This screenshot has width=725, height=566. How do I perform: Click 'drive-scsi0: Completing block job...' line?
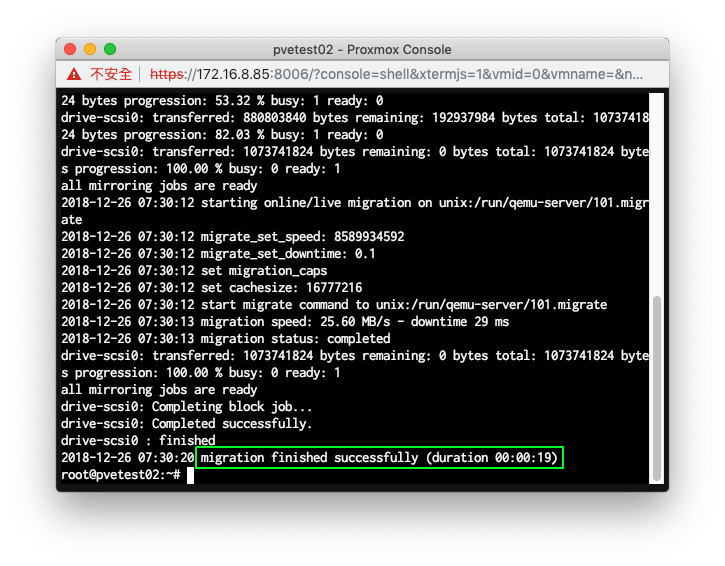pyautogui.click(x=187, y=406)
